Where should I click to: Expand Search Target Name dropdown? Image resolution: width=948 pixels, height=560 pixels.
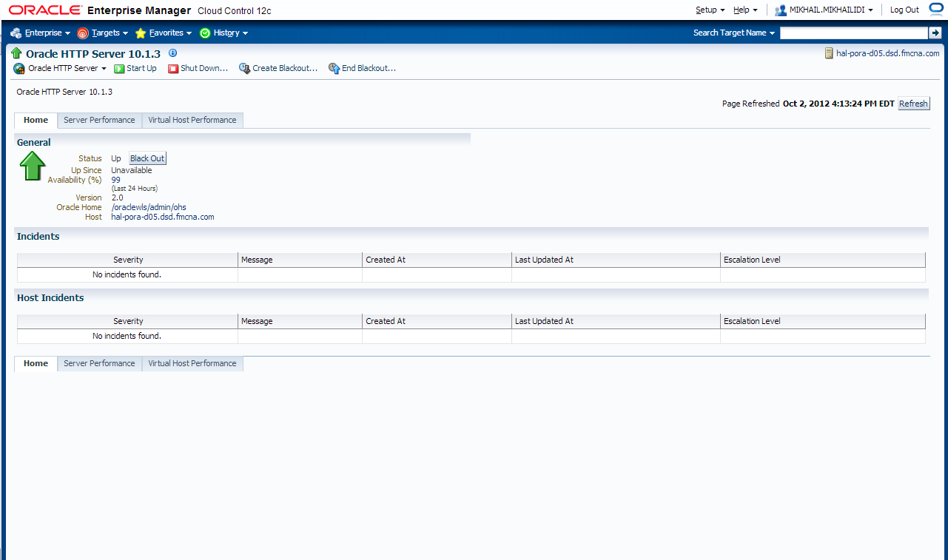734,33
